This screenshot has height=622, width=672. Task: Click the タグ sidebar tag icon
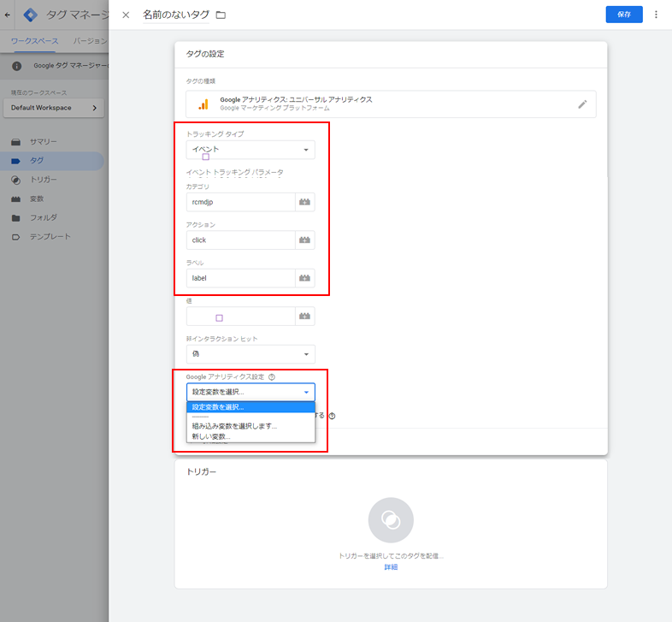tap(16, 162)
